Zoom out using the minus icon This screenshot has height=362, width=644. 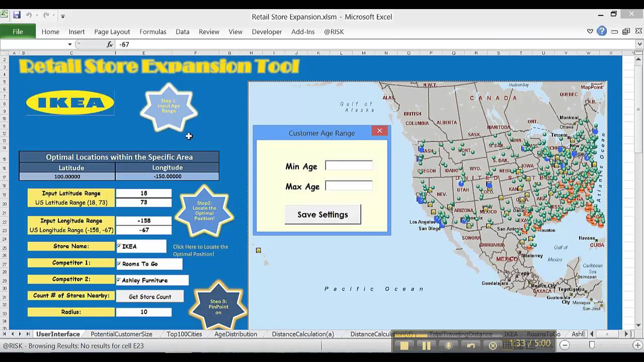click(x=565, y=345)
